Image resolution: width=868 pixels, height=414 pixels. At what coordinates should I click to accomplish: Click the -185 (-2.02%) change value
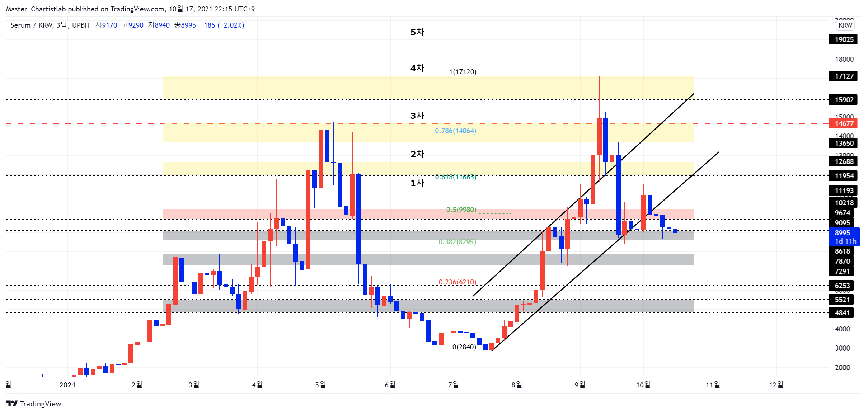tap(222, 25)
